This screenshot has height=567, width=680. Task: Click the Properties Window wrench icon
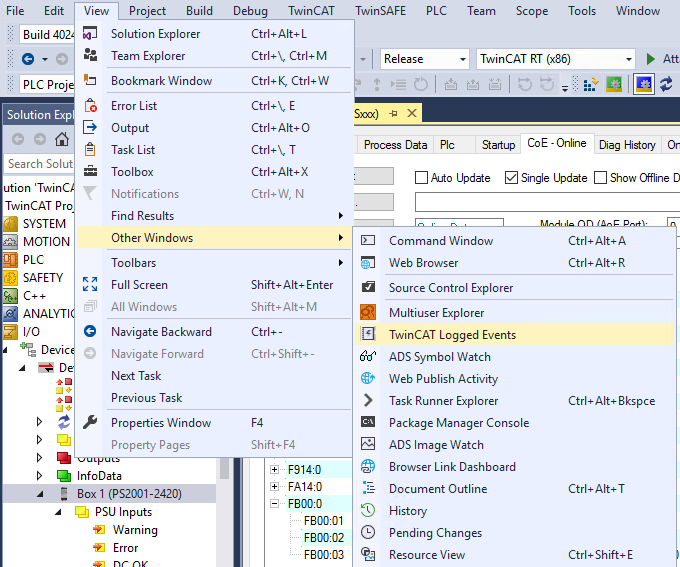pos(90,422)
